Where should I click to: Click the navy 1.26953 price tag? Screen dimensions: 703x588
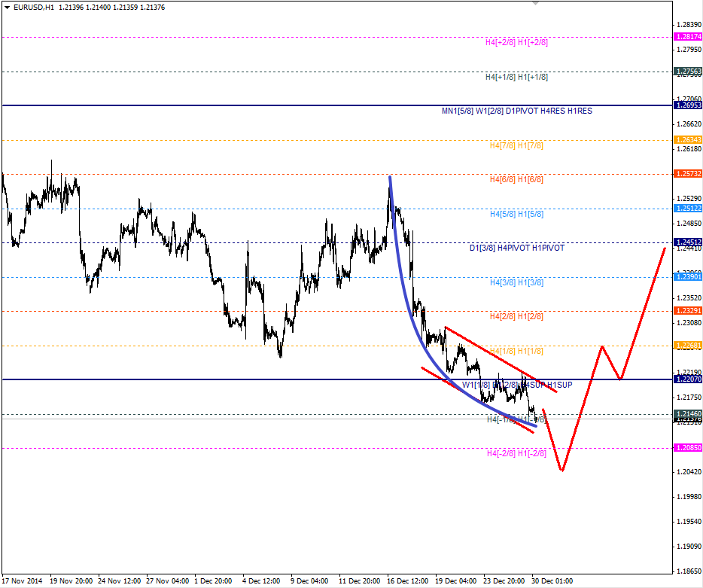pyautogui.click(x=688, y=105)
